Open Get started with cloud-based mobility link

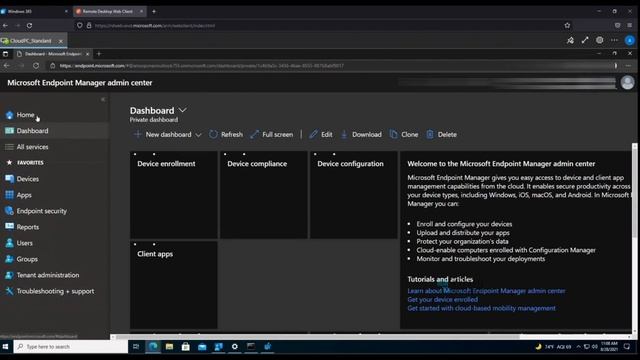pos(481,308)
